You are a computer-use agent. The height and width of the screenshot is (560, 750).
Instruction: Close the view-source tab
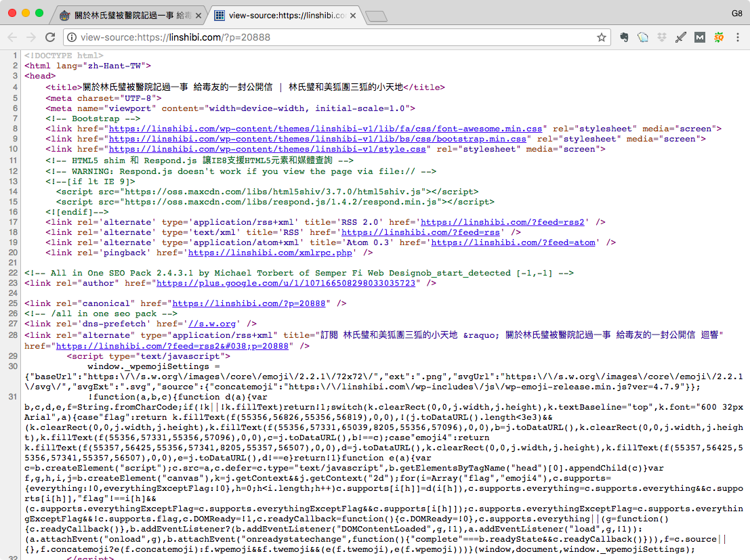point(353,16)
